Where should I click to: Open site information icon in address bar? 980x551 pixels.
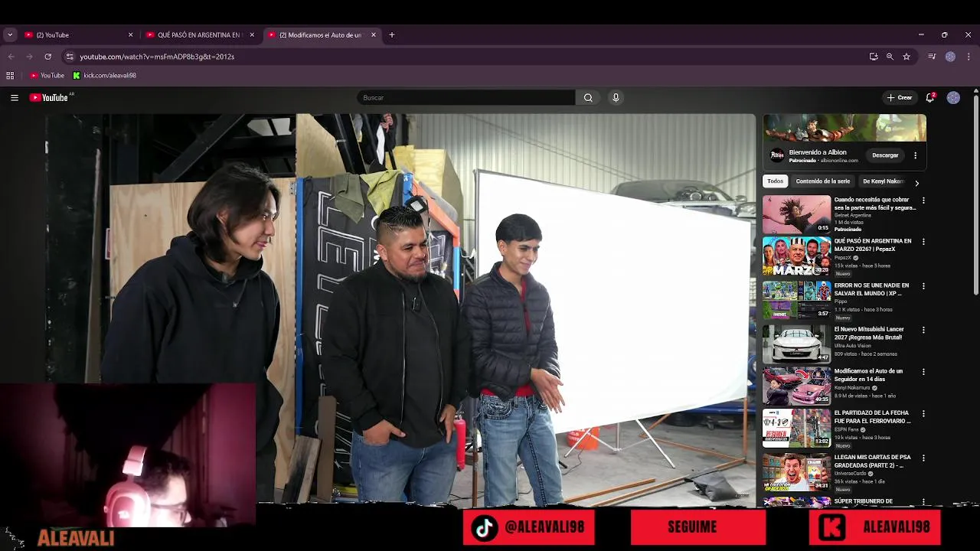click(x=70, y=57)
